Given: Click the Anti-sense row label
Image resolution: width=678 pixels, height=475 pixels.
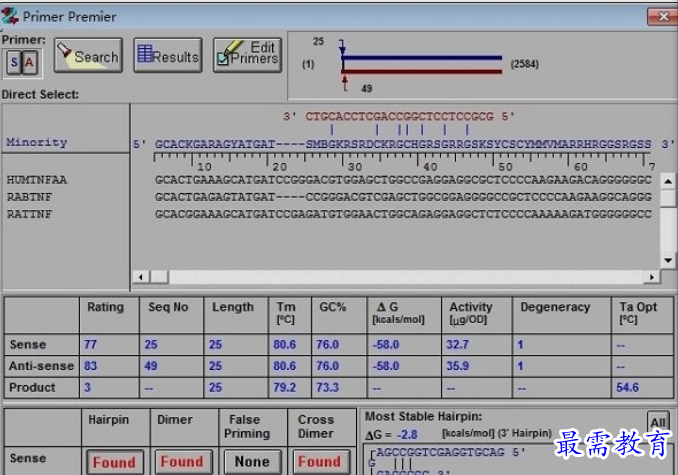Looking at the screenshot, I should (42, 366).
